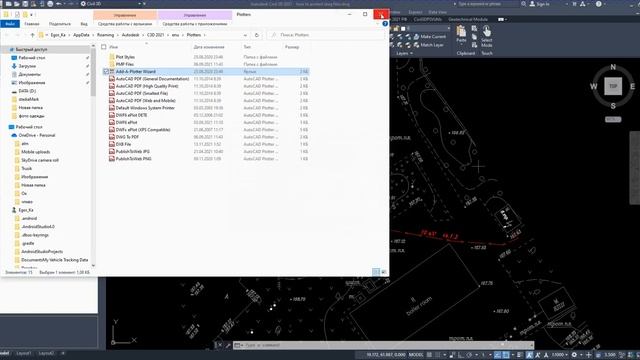Click the command line close X icon
This screenshot has width=640, height=360.
pos(219,345)
